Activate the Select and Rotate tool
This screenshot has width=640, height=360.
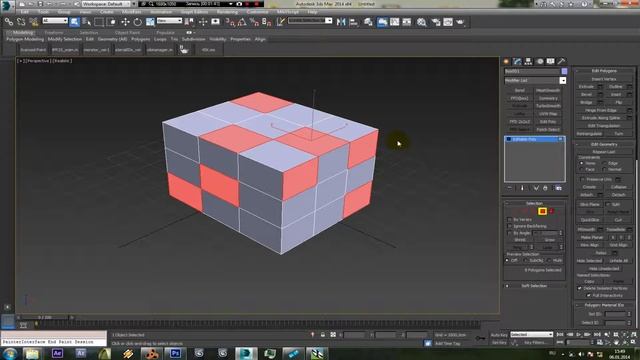[x=138, y=22]
